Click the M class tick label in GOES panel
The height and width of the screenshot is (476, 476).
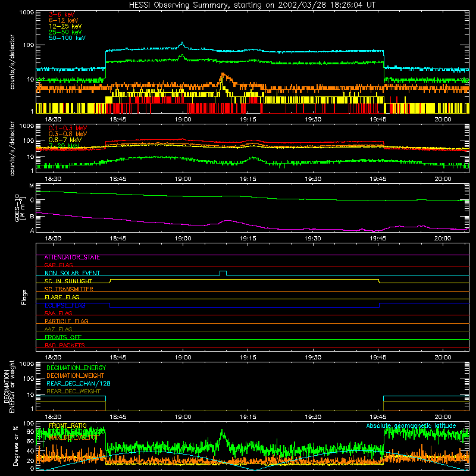(x=32, y=186)
